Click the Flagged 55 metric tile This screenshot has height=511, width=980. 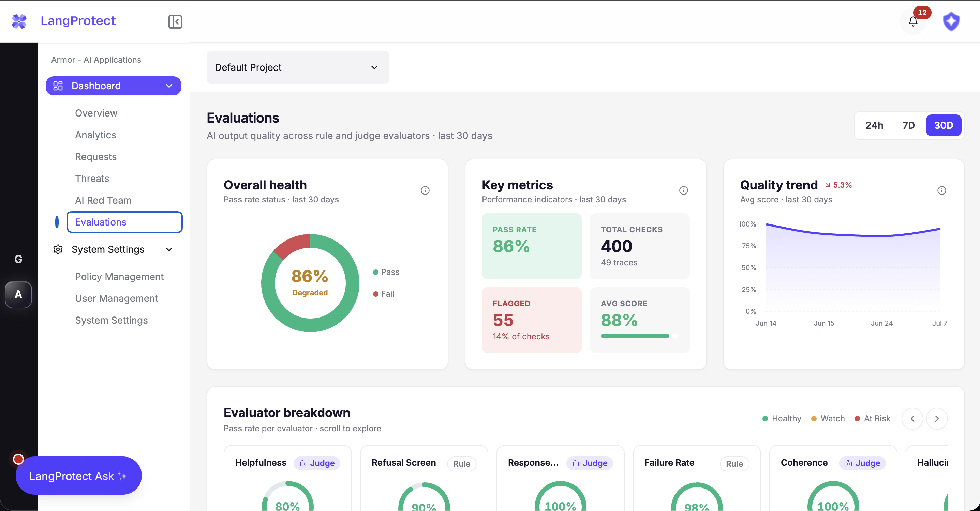pos(532,320)
